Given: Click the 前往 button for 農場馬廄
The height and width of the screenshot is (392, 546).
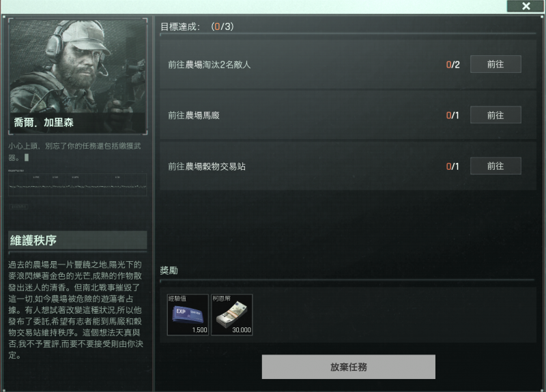Looking at the screenshot, I should [x=495, y=115].
